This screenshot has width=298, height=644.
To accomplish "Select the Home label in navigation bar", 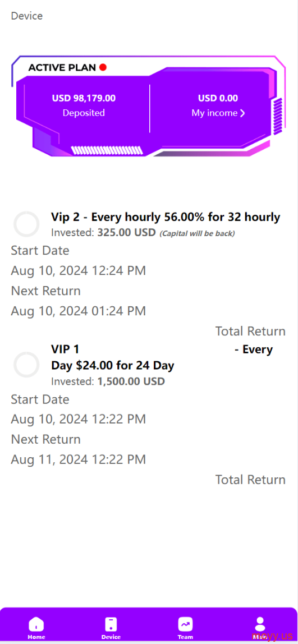I will [36, 637].
